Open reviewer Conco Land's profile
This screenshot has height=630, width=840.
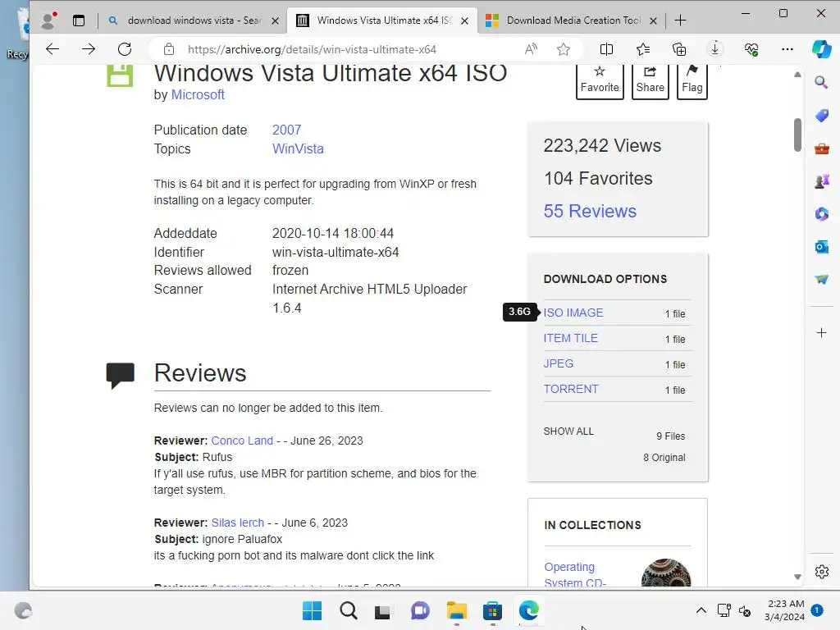(242, 441)
